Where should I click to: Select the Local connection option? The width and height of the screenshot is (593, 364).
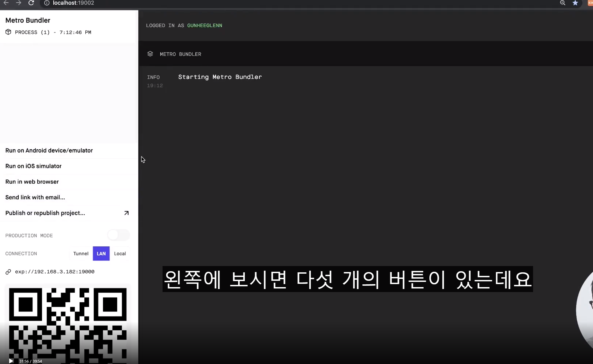(x=120, y=253)
